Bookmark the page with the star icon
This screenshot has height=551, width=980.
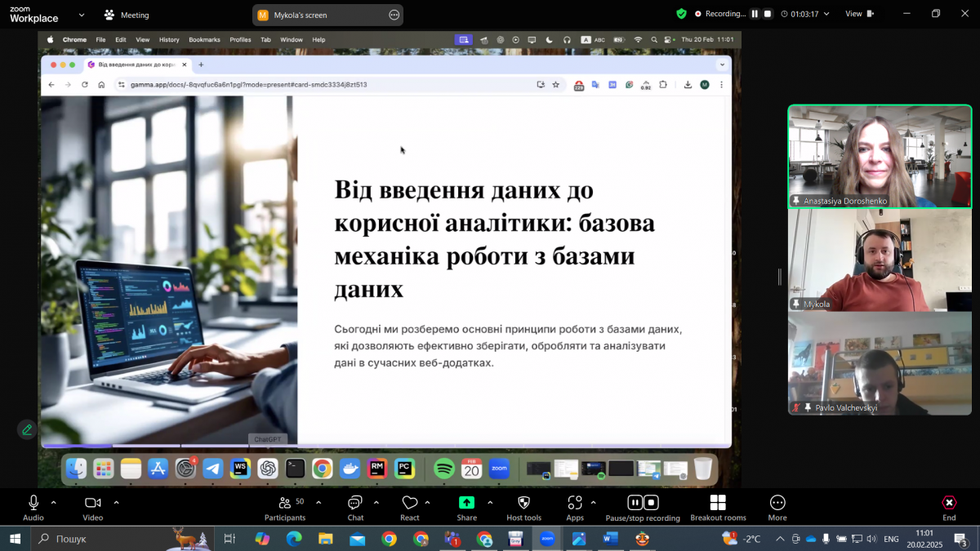556,84
